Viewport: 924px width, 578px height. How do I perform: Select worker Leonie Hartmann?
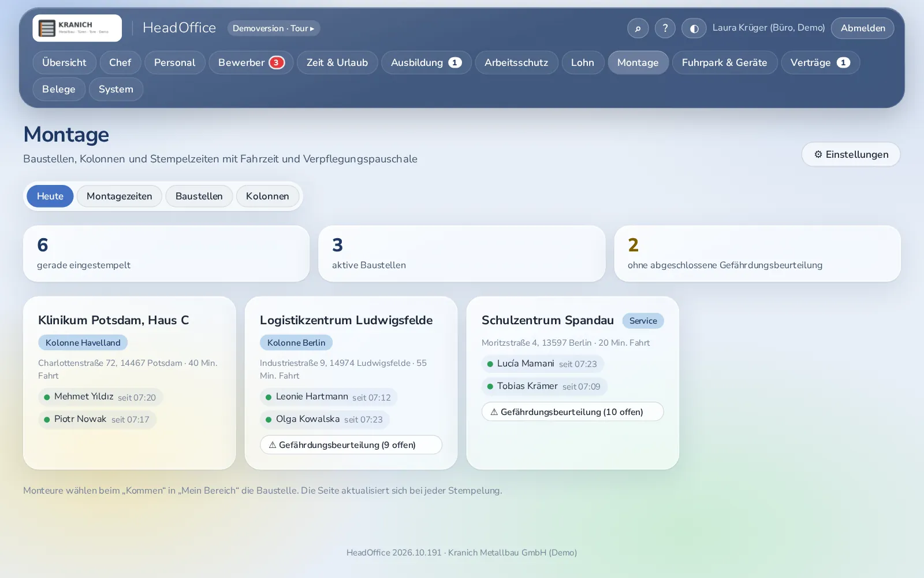click(329, 397)
